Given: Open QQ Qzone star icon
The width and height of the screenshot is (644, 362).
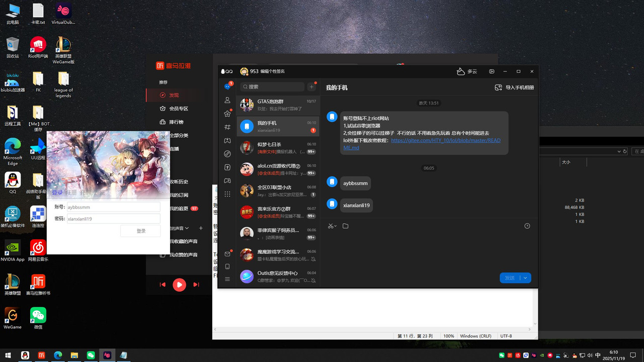Looking at the screenshot, I should click(227, 114).
